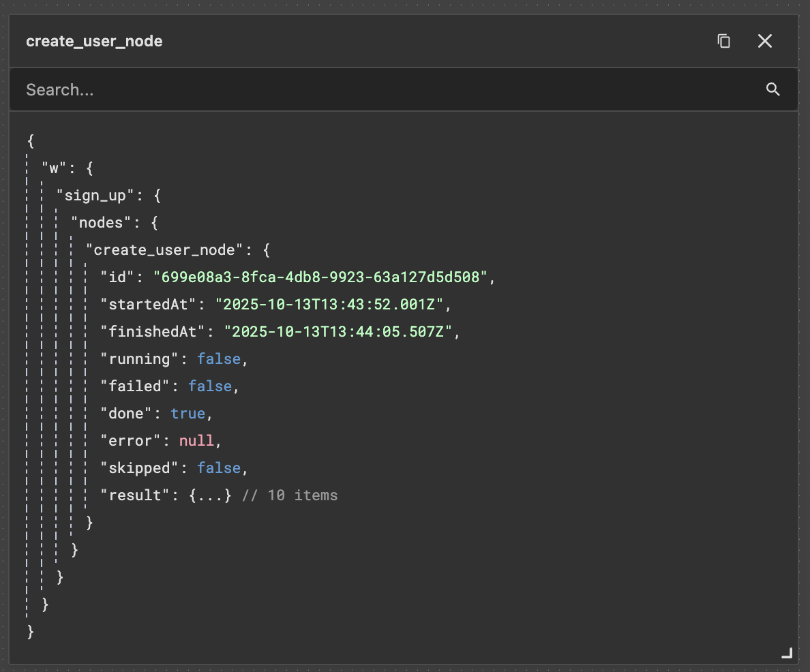Expand the collapsed "result" {...} object
Viewport: 810px width, 672px height.
[210, 495]
